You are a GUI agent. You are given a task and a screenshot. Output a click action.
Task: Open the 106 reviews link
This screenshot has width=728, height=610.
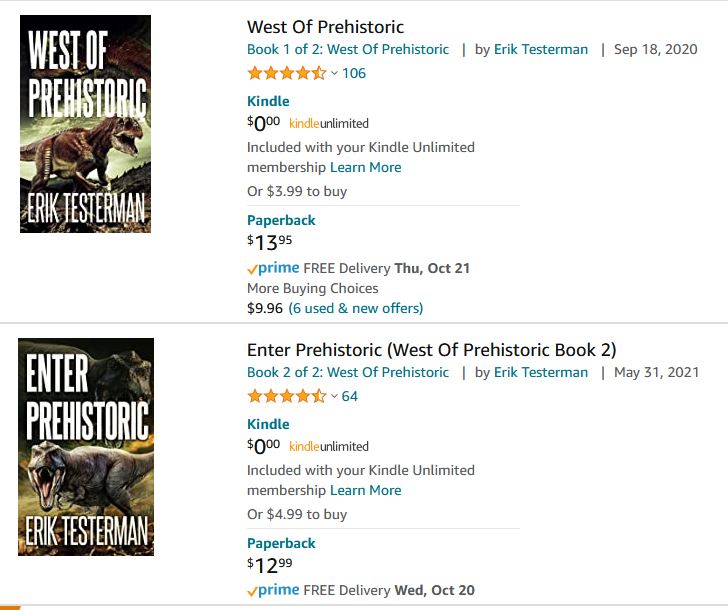(x=354, y=73)
